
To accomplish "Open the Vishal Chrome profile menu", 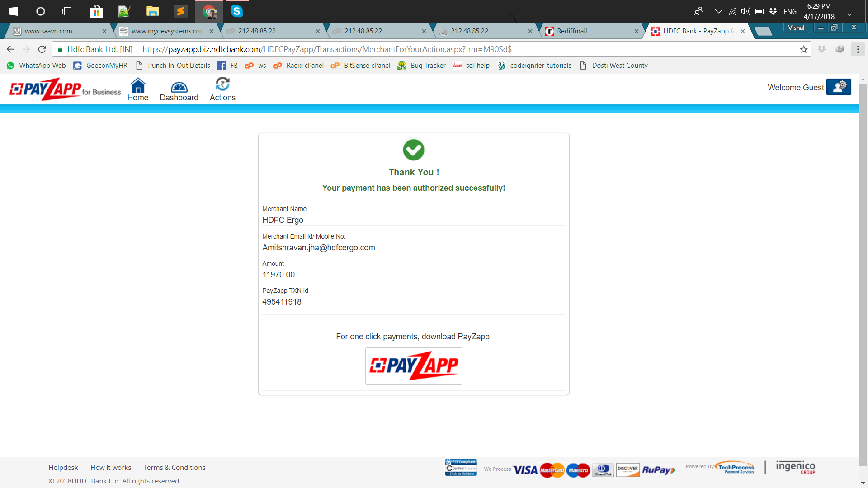I will click(x=796, y=28).
